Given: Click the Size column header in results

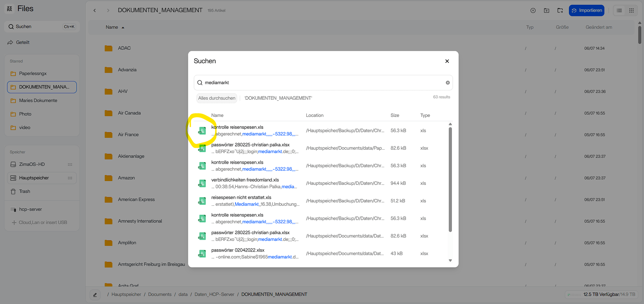Looking at the screenshot, I should [x=395, y=115].
